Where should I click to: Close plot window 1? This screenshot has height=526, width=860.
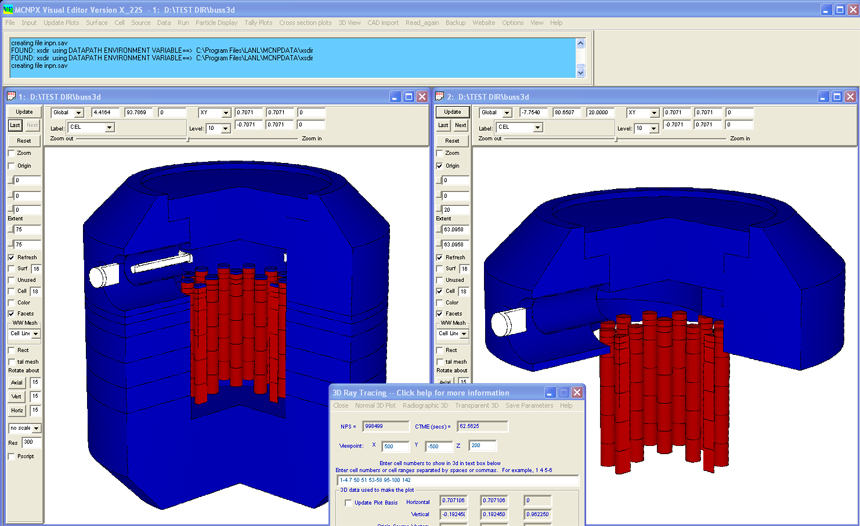422,97
